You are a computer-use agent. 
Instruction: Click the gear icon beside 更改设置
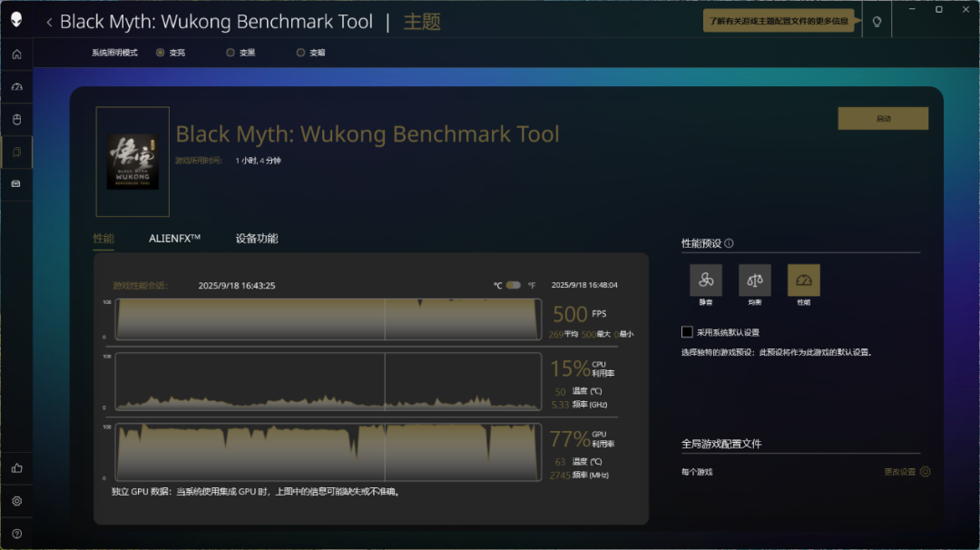[x=926, y=472]
